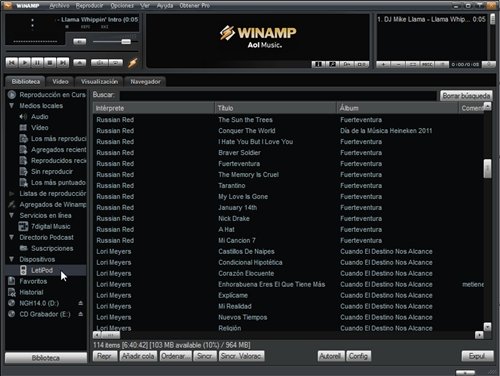
Task: Sort by the Intérprete column header
Action: coord(153,108)
